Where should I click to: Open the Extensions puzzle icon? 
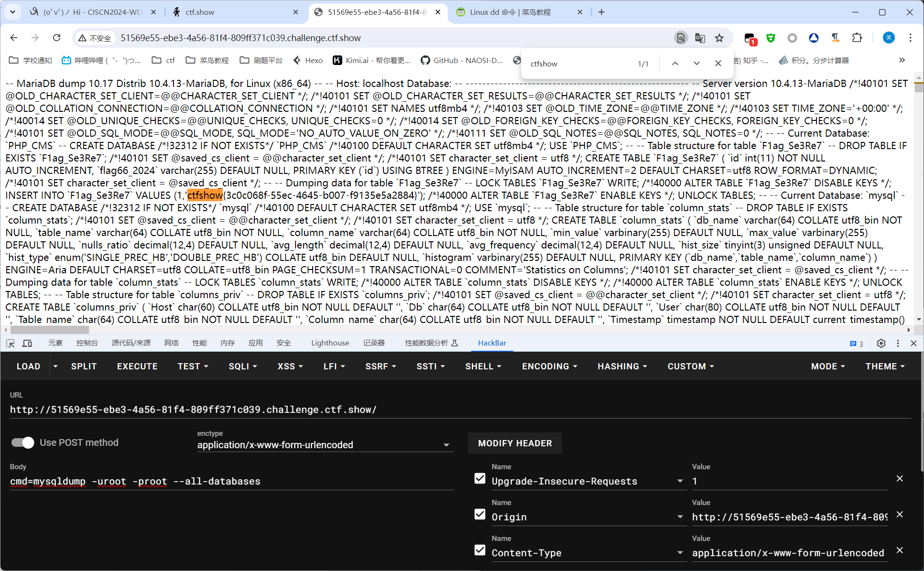[x=857, y=38]
